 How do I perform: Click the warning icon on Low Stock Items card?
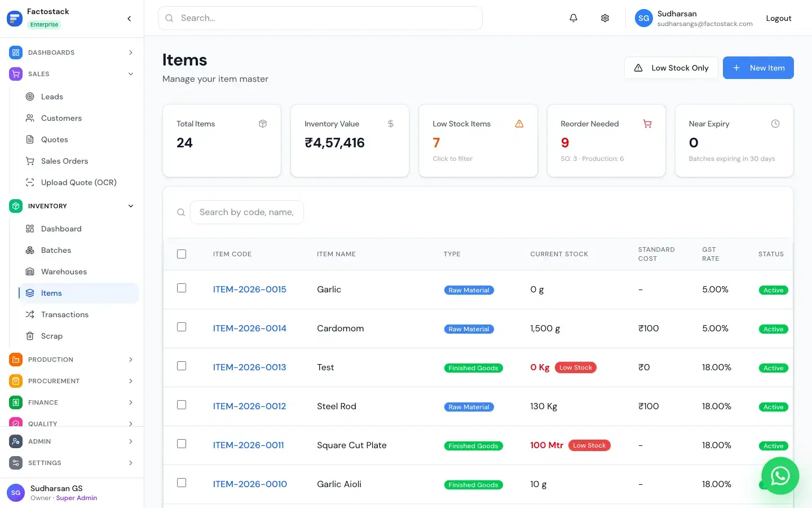pyautogui.click(x=519, y=124)
